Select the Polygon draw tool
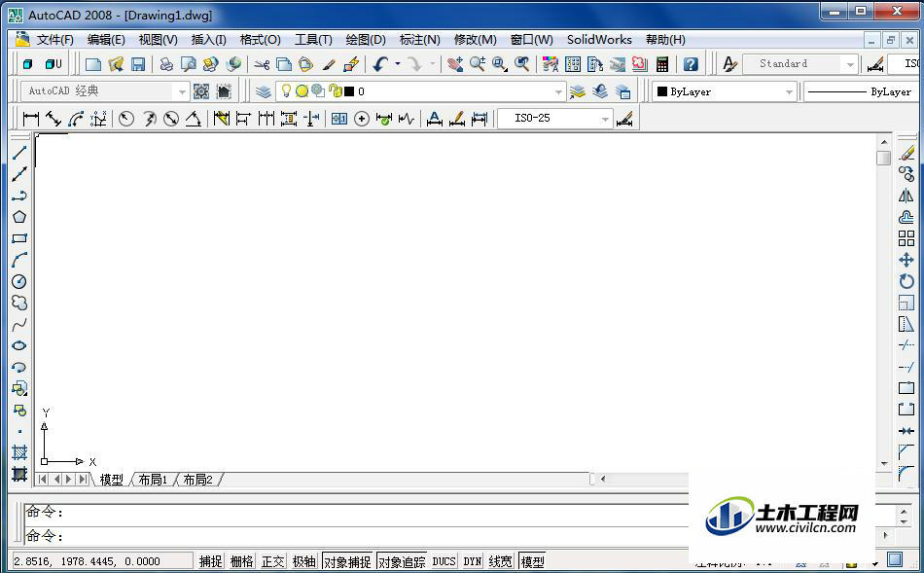Image resolution: width=924 pixels, height=573 pixels. coord(19,217)
